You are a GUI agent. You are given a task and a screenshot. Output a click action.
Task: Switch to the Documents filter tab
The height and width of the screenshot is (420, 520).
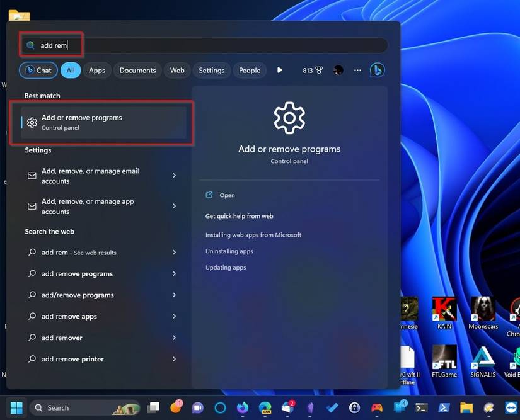137,71
